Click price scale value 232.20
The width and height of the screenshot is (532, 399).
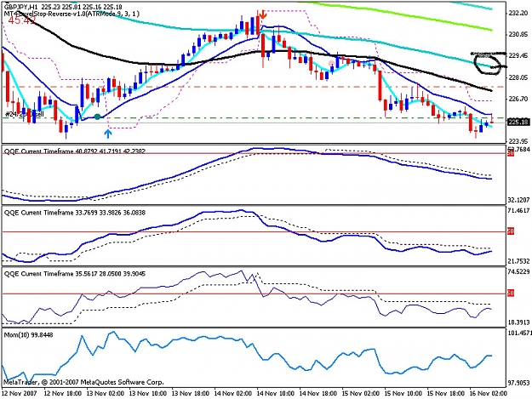(518, 13)
